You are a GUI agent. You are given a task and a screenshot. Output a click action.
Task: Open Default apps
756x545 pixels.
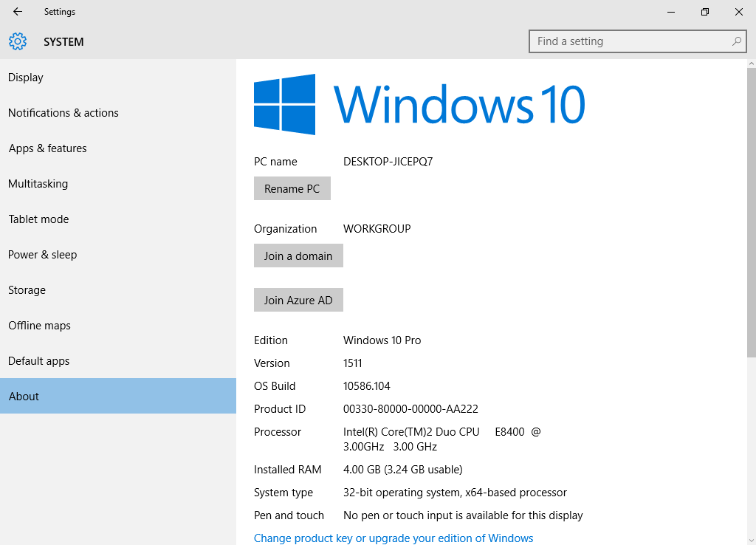pyautogui.click(x=118, y=361)
